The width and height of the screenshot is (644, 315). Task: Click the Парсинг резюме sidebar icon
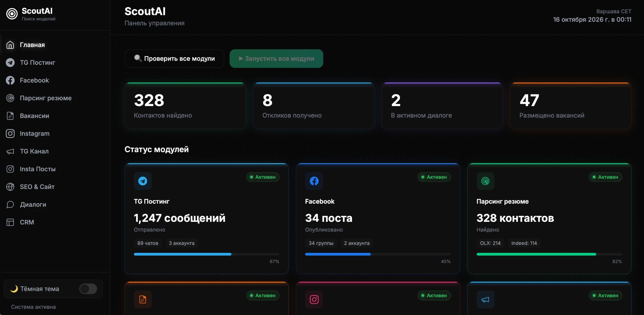click(10, 98)
